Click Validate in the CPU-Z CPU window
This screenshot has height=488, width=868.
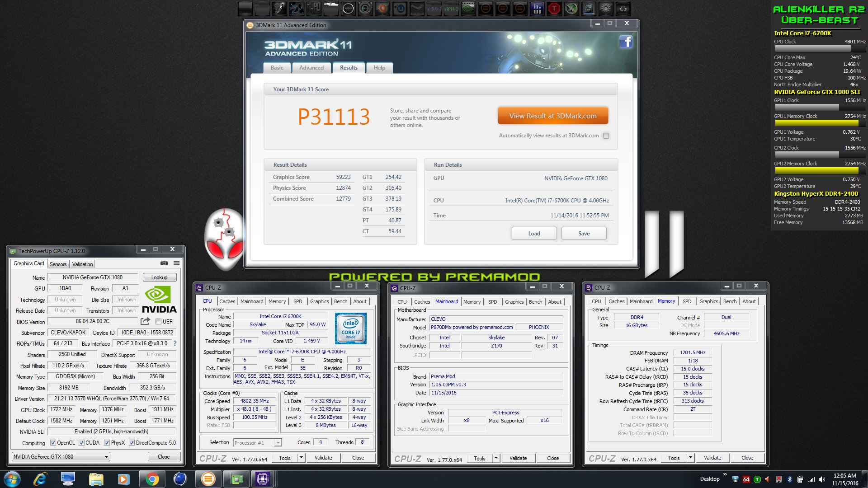(323, 458)
